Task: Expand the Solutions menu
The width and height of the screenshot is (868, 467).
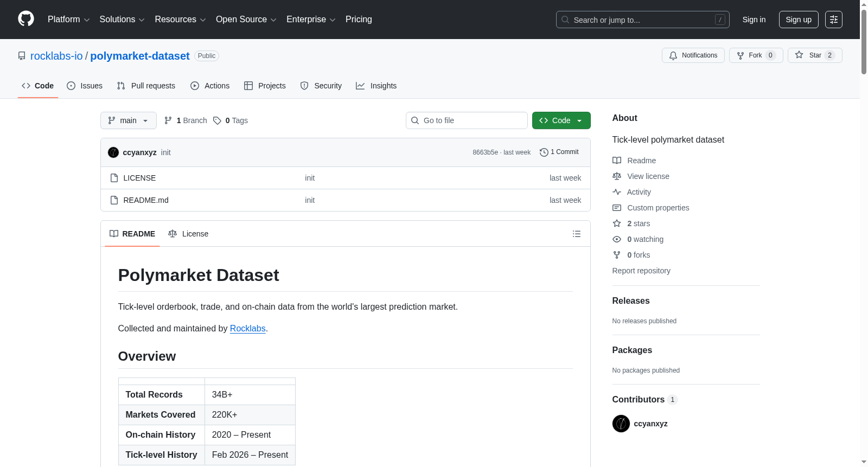Action: [x=122, y=20]
